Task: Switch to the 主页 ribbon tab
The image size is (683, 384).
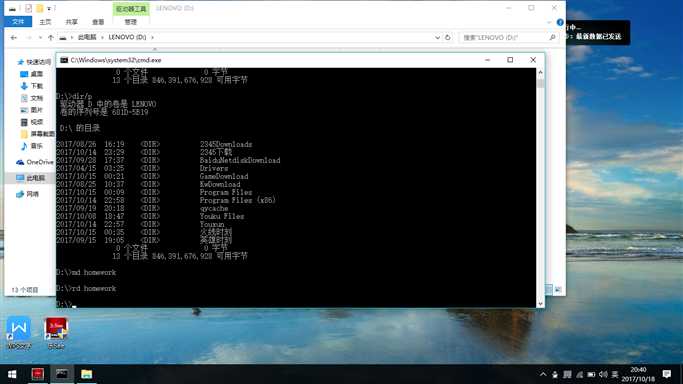Action: point(45,22)
